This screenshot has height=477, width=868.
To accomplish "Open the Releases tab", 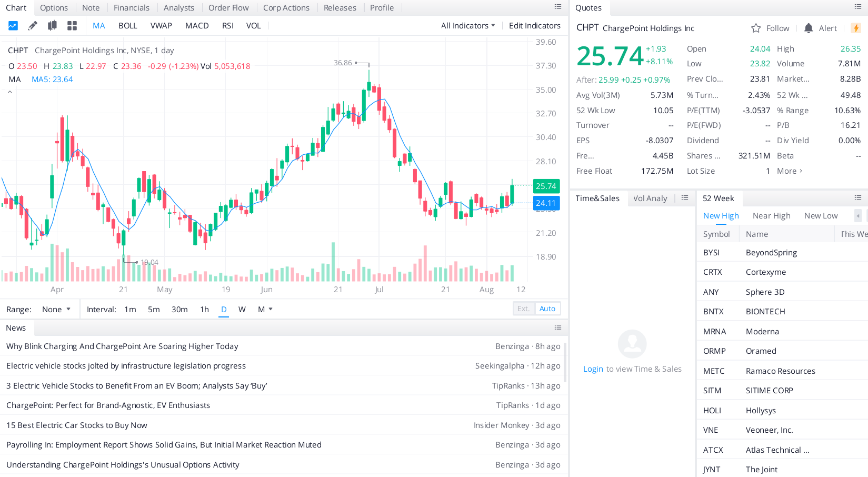I will coord(340,8).
